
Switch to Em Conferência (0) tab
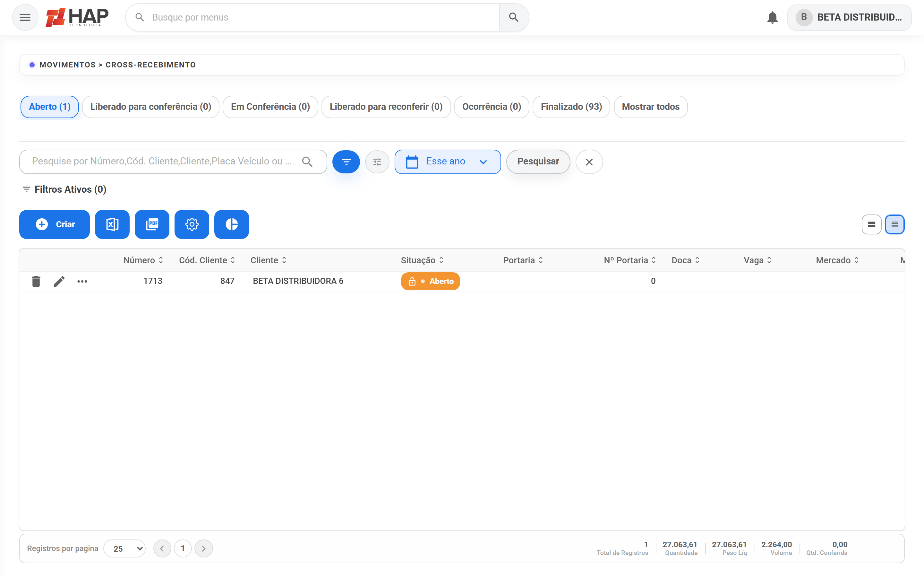pos(270,107)
